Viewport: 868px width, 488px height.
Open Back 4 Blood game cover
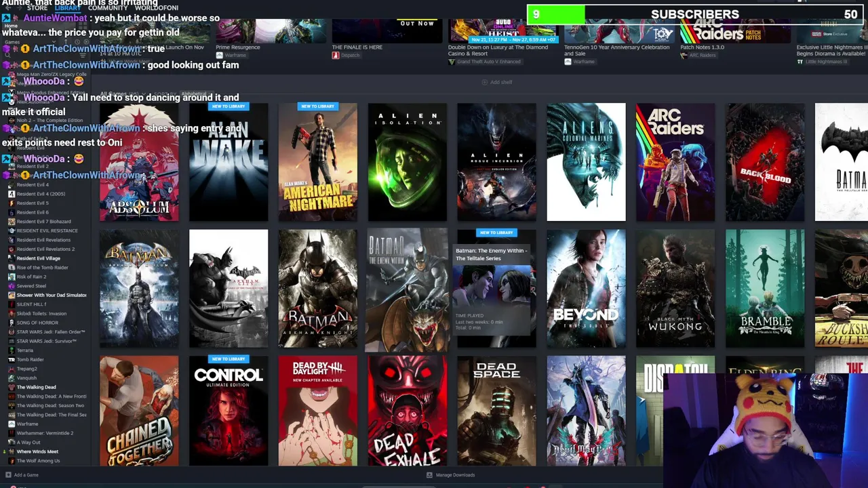tap(765, 162)
